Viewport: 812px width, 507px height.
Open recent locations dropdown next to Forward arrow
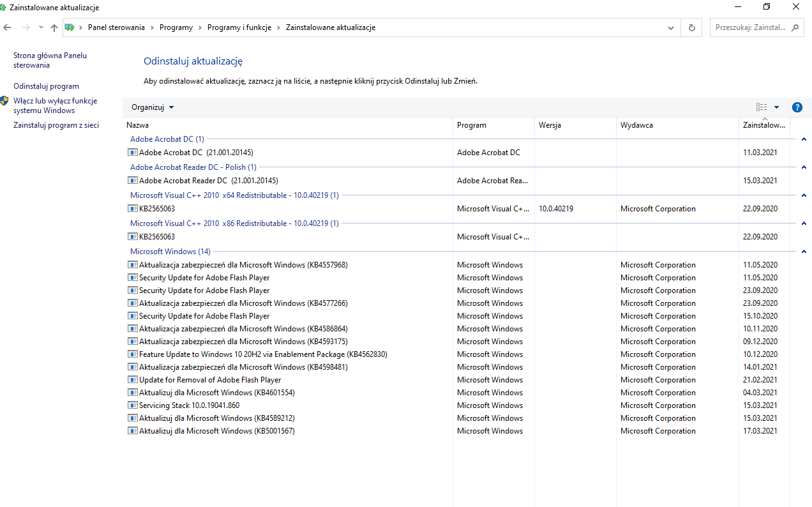pos(41,27)
